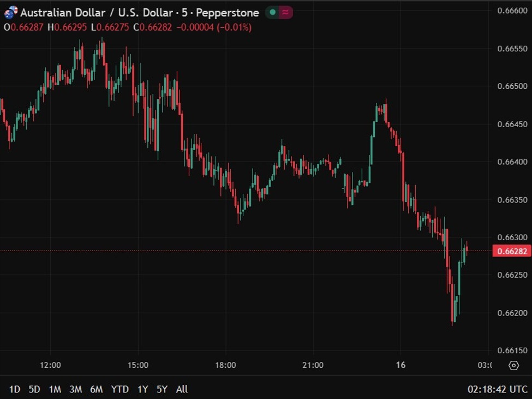This screenshot has width=532, height=399.
Task: Select the 1D timeframe
Action: coord(14,389)
